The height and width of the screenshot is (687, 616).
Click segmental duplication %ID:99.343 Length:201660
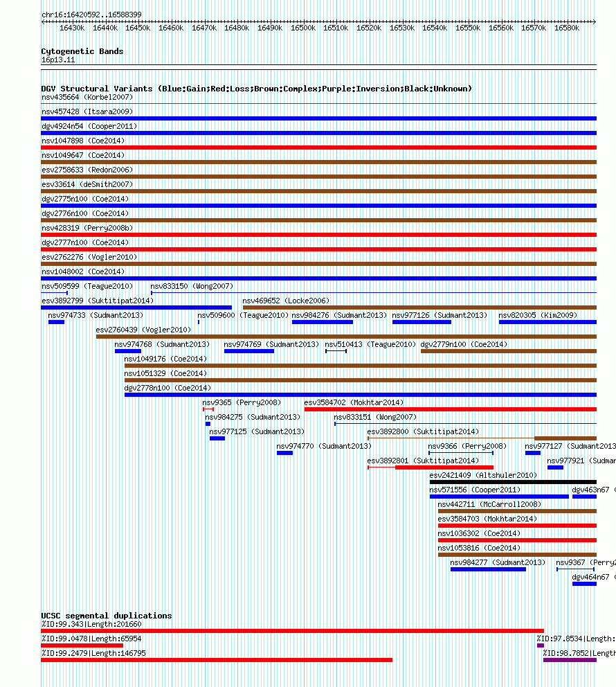click(293, 631)
